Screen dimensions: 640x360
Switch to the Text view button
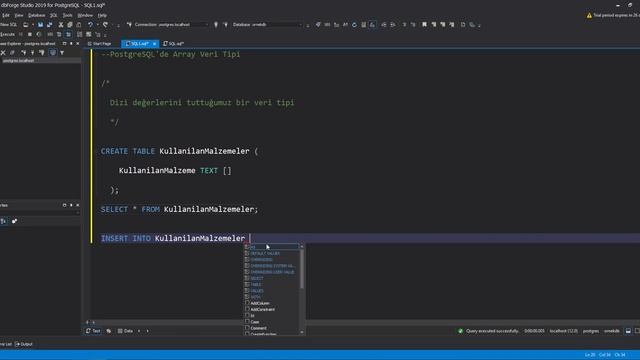click(x=93, y=331)
